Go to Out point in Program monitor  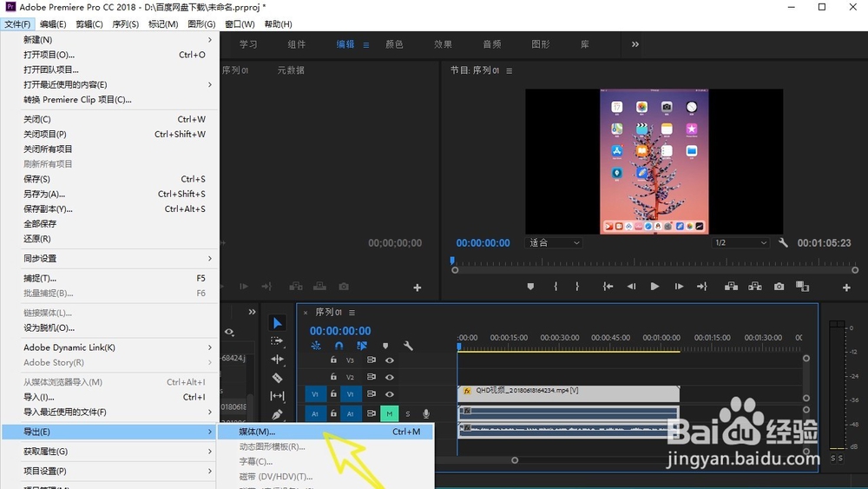click(702, 287)
